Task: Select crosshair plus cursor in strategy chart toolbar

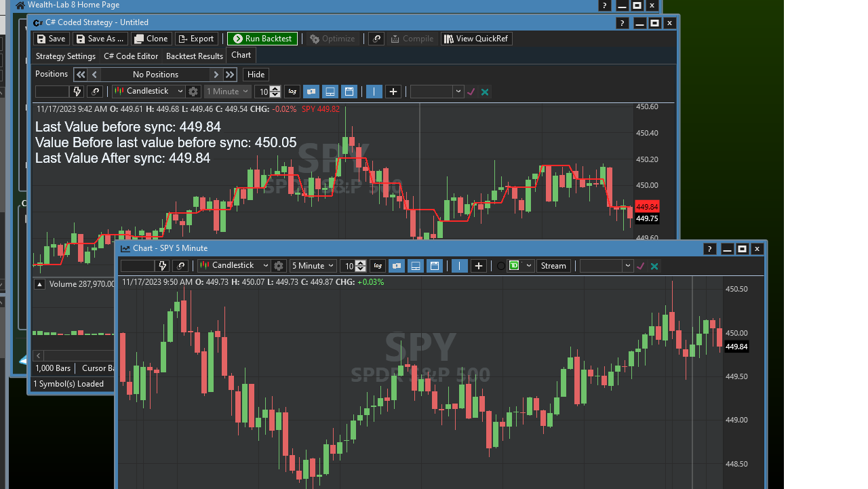Action: (393, 92)
